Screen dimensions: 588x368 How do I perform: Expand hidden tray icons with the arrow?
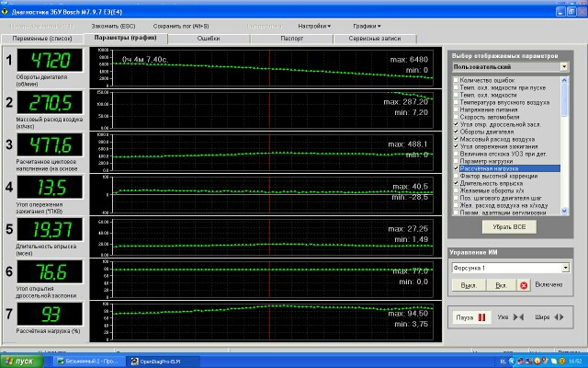[x=512, y=362]
